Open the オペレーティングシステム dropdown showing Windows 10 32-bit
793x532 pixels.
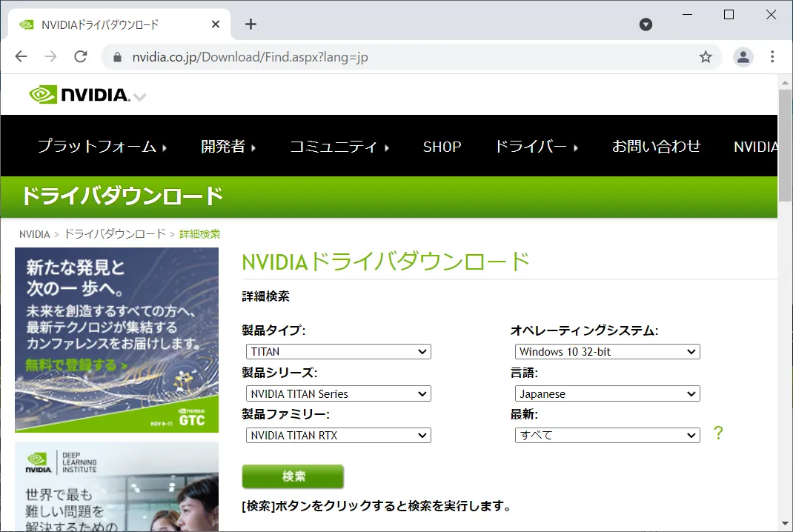(x=608, y=351)
